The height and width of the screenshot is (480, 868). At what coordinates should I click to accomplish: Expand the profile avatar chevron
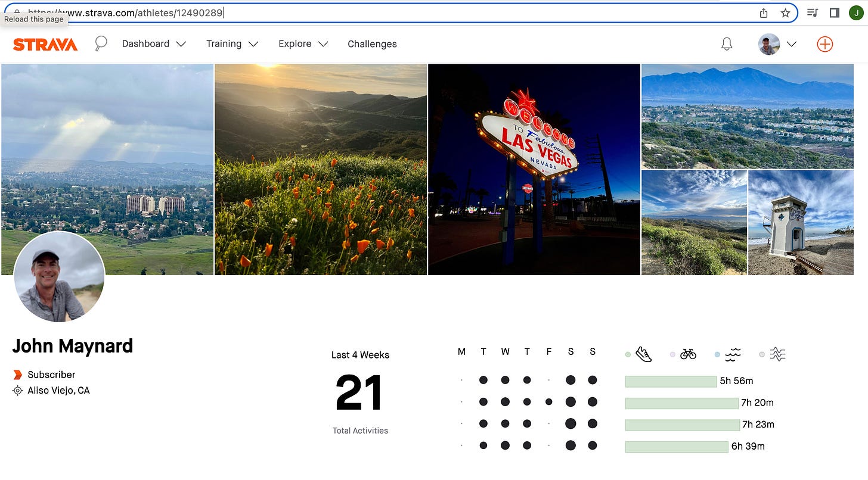tap(792, 44)
